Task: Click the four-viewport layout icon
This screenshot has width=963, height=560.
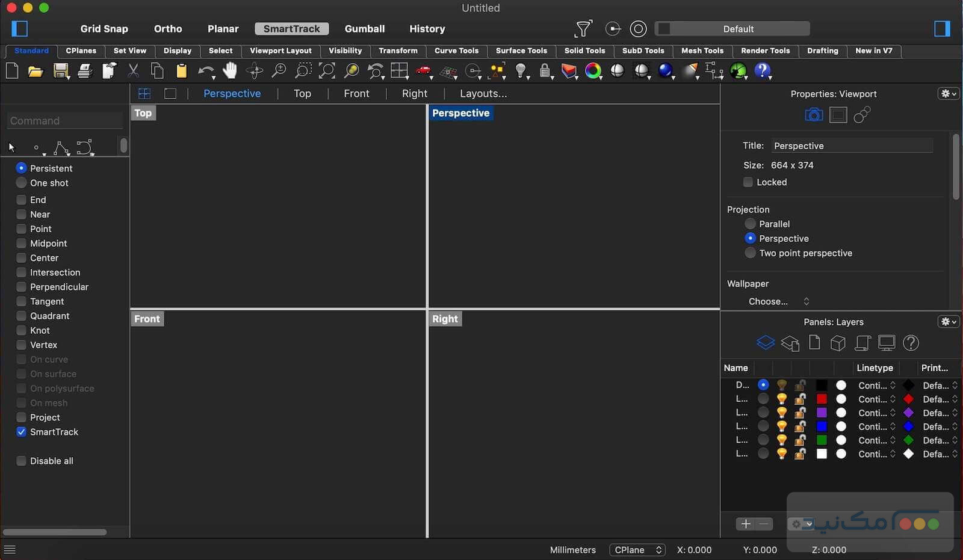Action: point(144,94)
